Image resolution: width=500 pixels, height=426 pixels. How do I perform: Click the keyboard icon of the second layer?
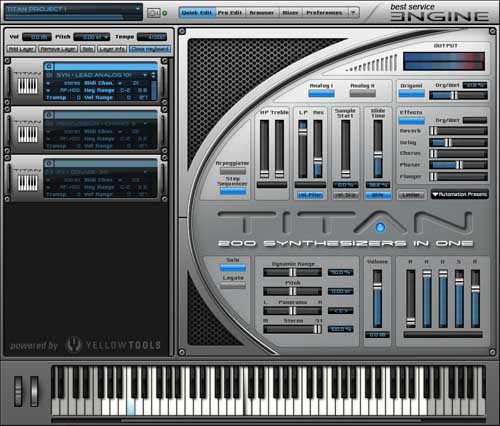[x=28, y=135]
